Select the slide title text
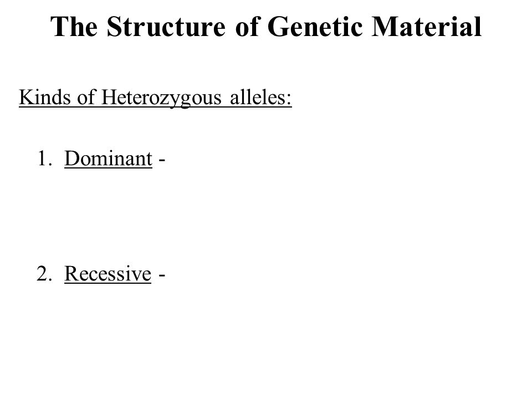This screenshot has width=532, height=399. tap(266, 27)
